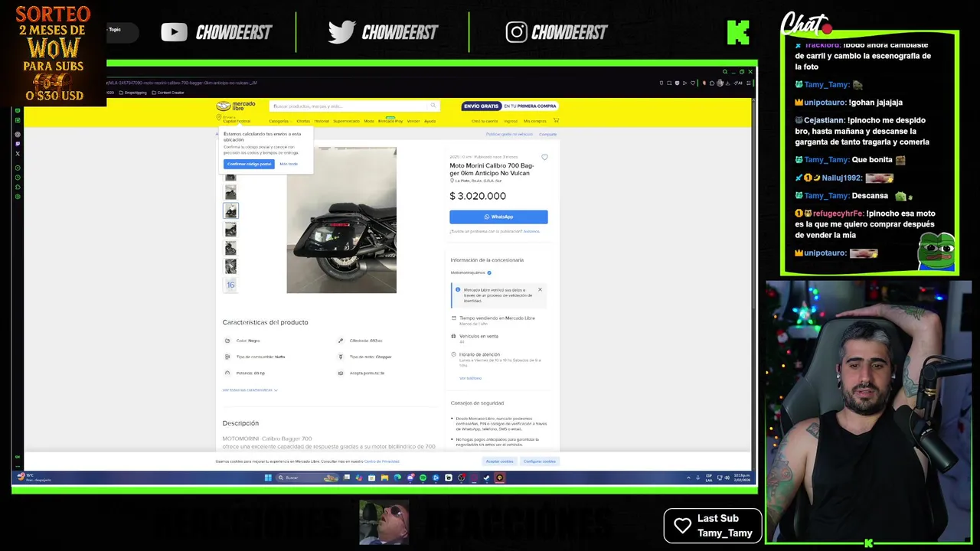
Task: Click Mis compras link
Action: click(535, 121)
